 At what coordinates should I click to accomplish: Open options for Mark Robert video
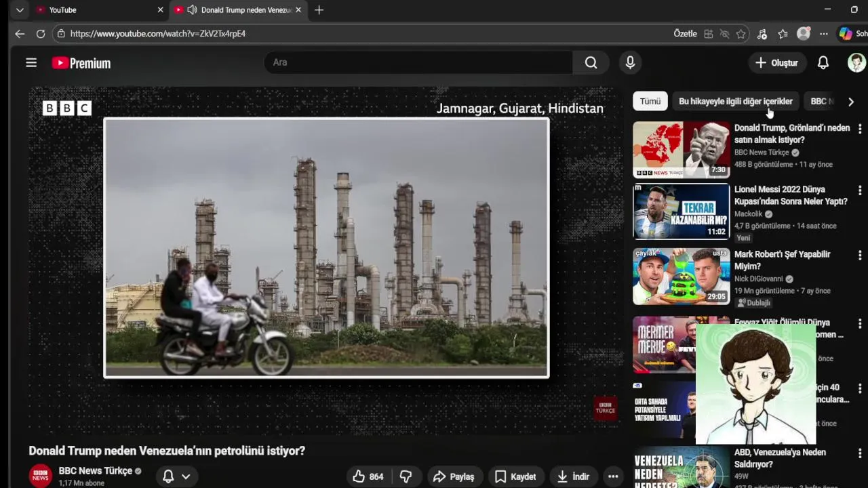(x=860, y=256)
